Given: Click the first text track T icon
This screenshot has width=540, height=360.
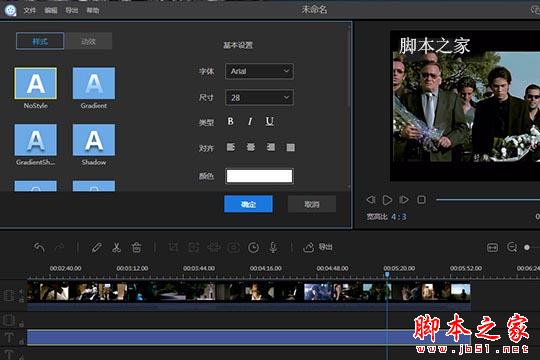Looking at the screenshot, I should pos(9,337).
